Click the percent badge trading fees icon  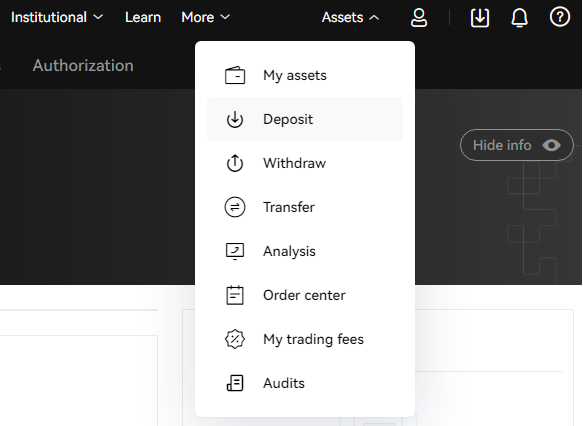pyautogui.click(x=235, y=339)
